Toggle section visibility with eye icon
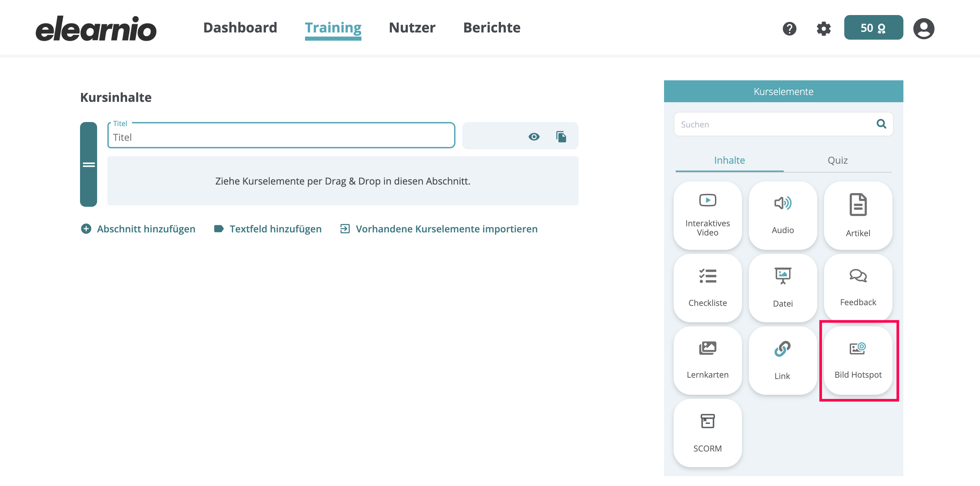Image resolution: width=980 pixels, height=486 pixels. [x=534, y=136]
